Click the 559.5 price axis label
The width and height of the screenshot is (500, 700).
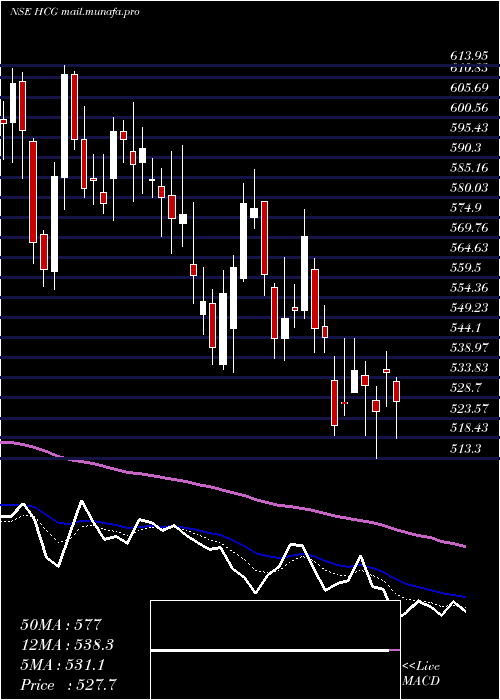click(465, 267)
